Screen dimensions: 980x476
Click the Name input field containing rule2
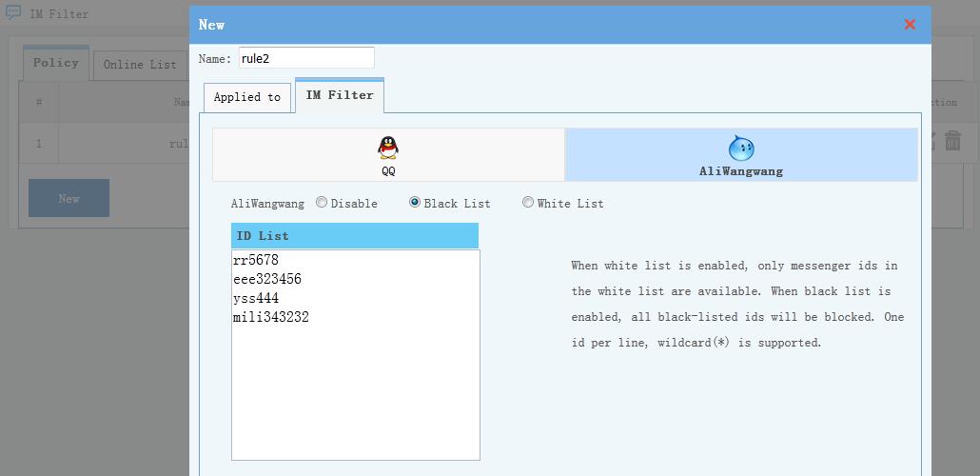[x=307, y=58]
